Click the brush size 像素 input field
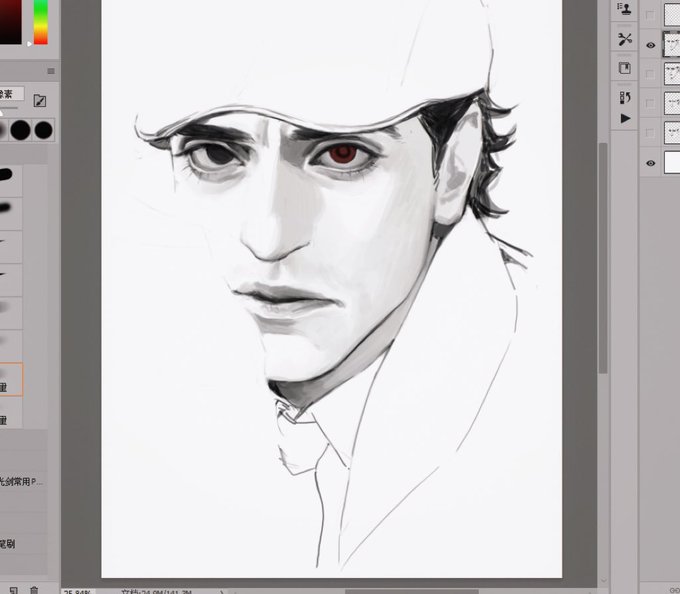Screen dimensions: 680x594 11,94
